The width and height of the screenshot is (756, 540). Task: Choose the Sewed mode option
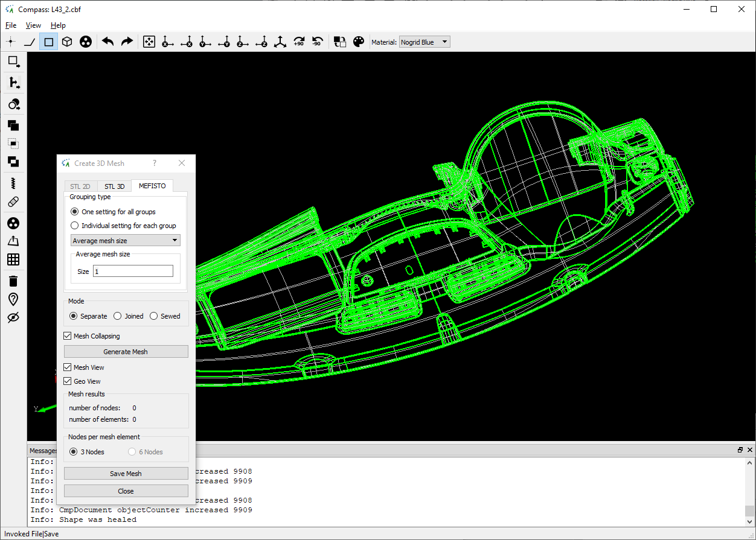coord(154,316)
